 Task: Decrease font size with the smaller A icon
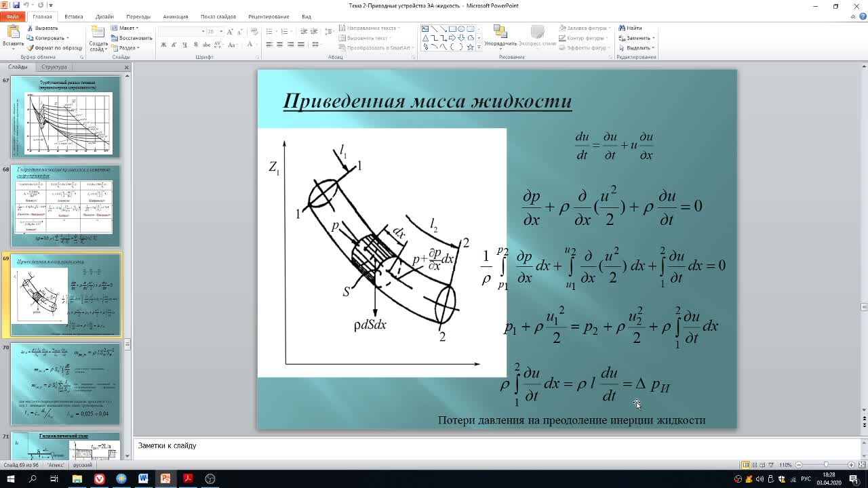[x=240, y=31]
